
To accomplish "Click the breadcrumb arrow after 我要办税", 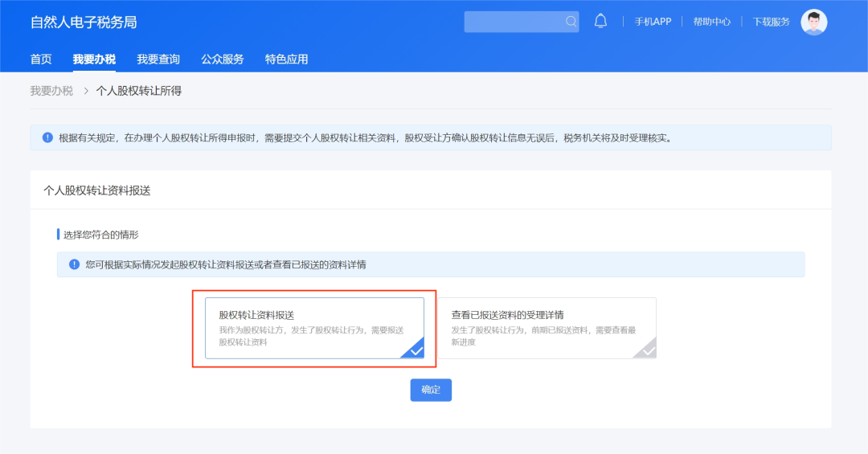I will point(85,91).
